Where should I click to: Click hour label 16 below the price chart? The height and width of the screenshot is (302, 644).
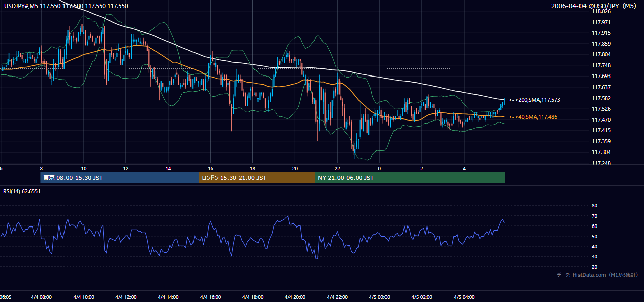(211, 168)
